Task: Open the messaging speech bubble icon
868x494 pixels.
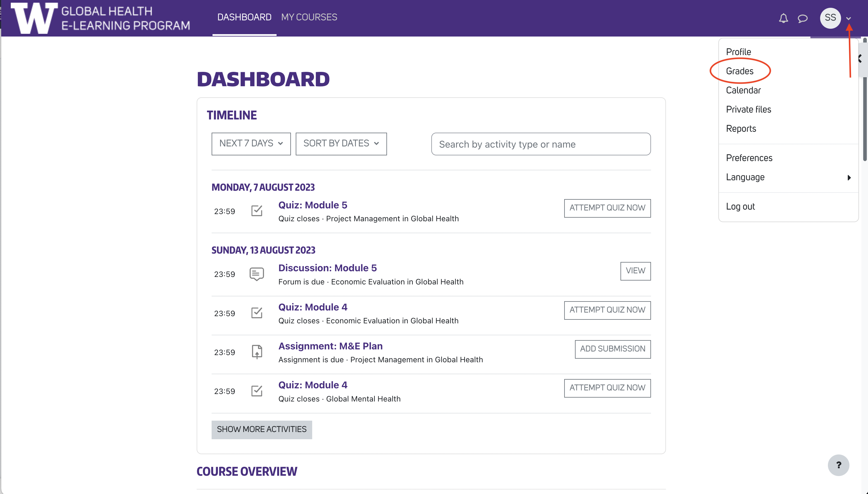Action: point(802,18)
